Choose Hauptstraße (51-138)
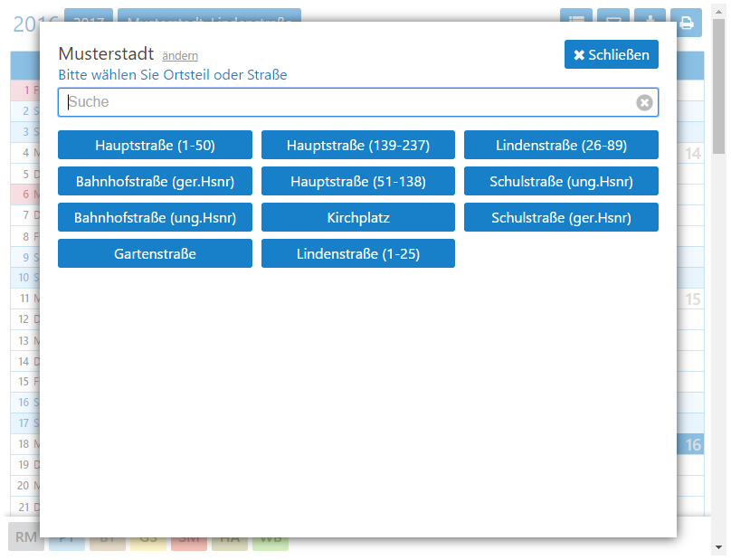The height and width of the screenshot is (560, 731). click(x=358, y=181)
